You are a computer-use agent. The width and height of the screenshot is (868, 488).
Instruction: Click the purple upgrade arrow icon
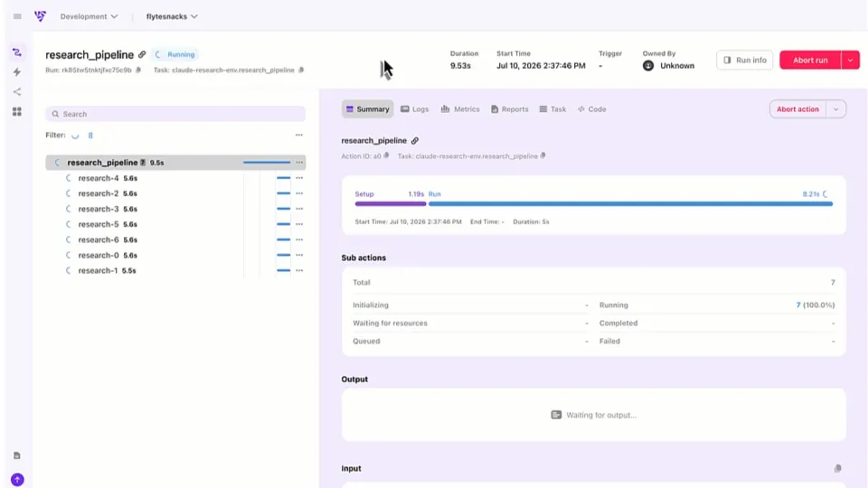pos(17,480)
